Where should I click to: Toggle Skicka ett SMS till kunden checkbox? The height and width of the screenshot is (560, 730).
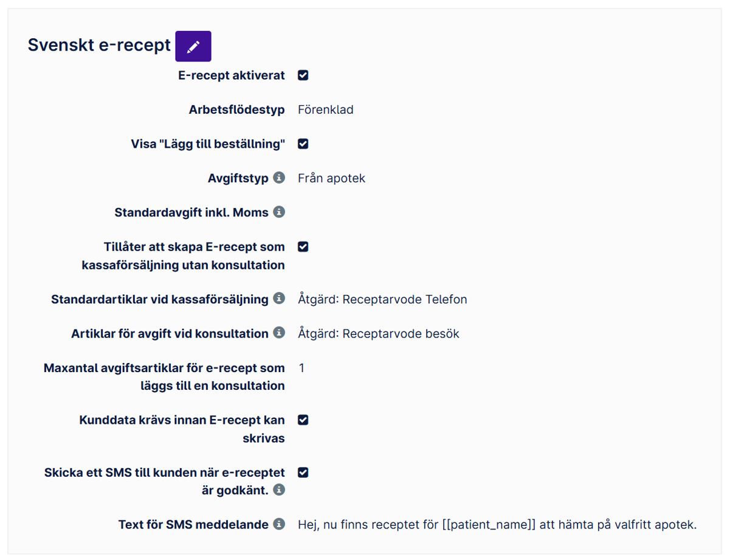pos(303,472)
